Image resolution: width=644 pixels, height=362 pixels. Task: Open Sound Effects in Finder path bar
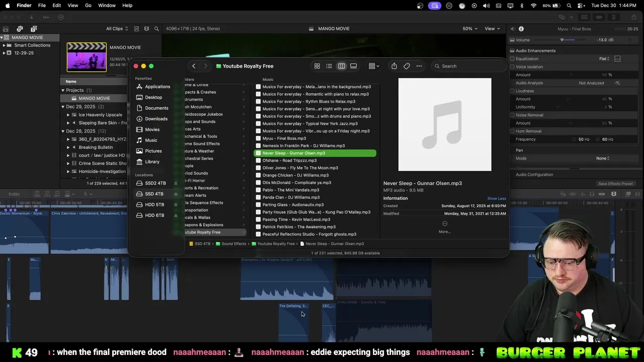tap(231, 244)
